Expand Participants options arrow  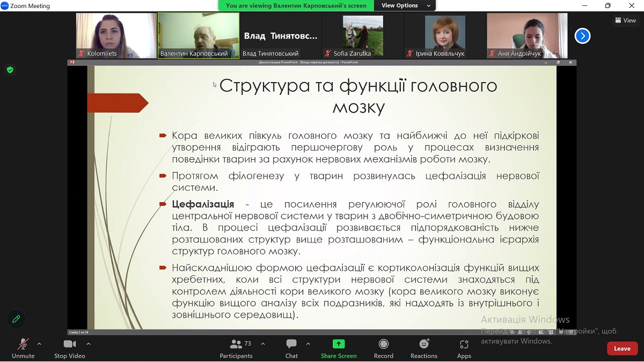point(263,344)
